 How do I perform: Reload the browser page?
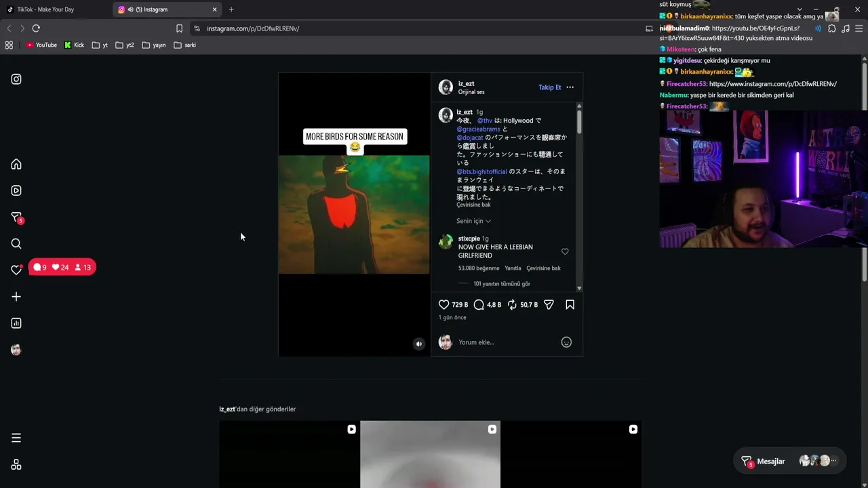click(36, 28)
